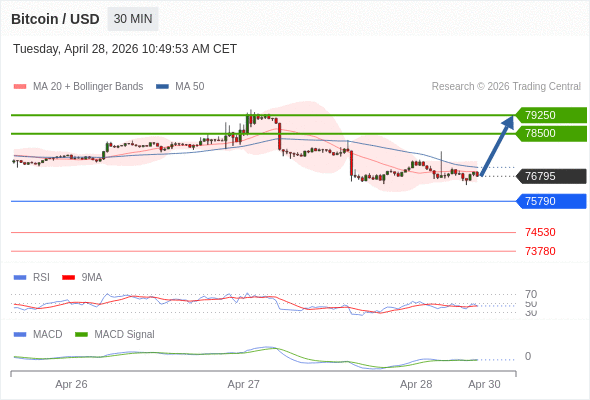
Task: Click the '9MA' legend label
Action: pos(92,278)
